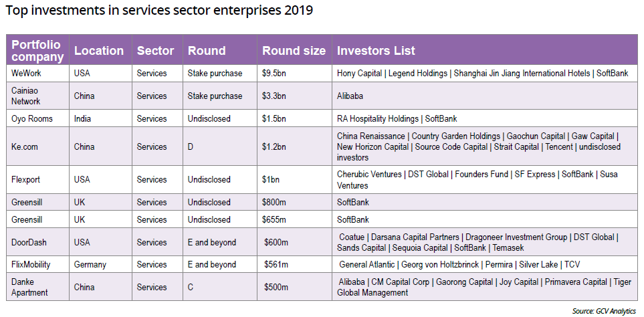Click the Oyo Rooms company name
Screen dimensions: 644x317
(x=32, y=118)
